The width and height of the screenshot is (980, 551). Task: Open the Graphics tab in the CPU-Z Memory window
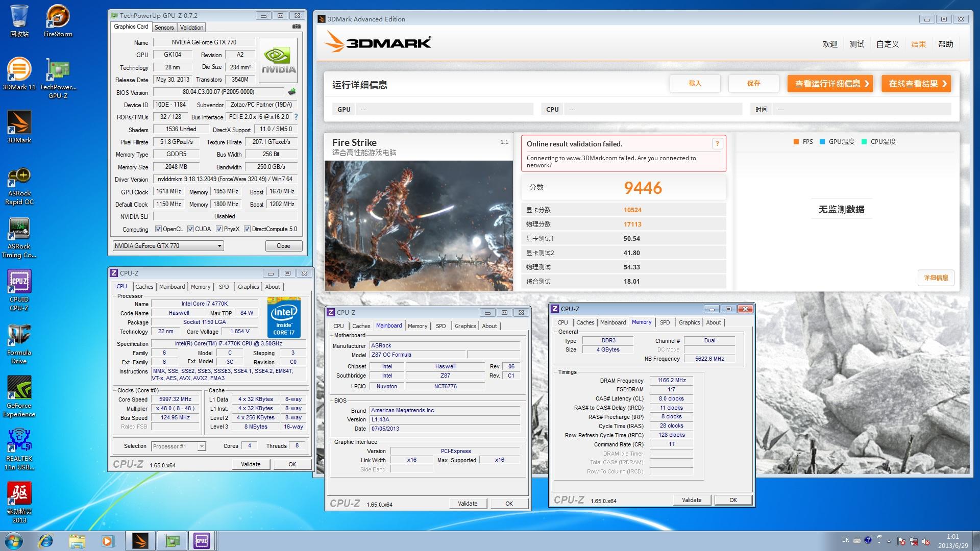[x=689, y=322]
